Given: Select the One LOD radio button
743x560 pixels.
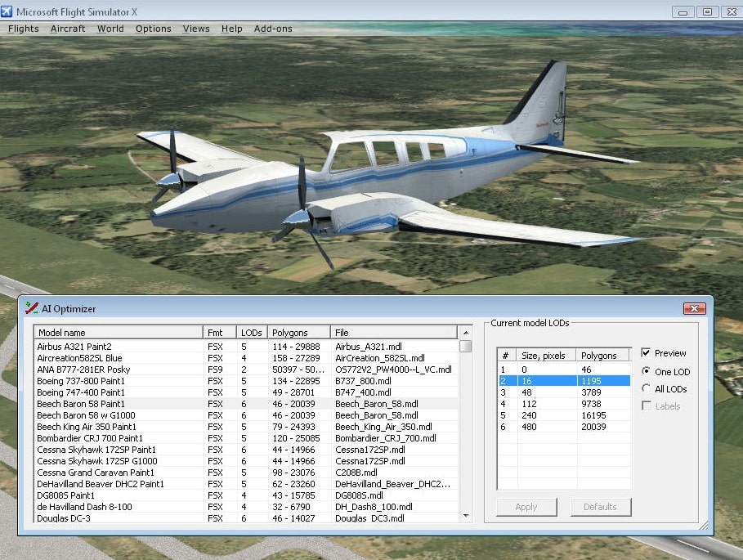Looking at the screenshot, I should pyautogui.click(x=647, y=372).
